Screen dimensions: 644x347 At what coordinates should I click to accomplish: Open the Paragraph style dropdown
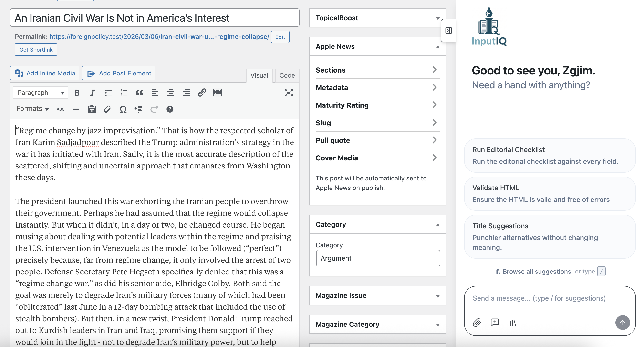tap(41, 93)
